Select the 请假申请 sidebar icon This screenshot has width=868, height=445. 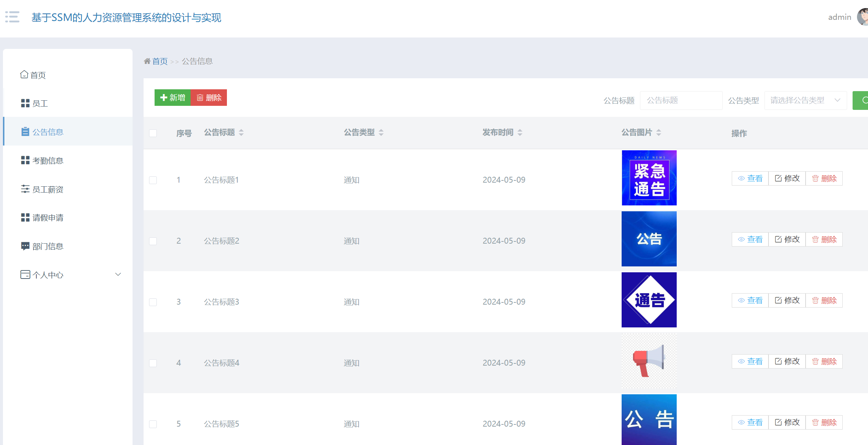(x=25, y=218)
